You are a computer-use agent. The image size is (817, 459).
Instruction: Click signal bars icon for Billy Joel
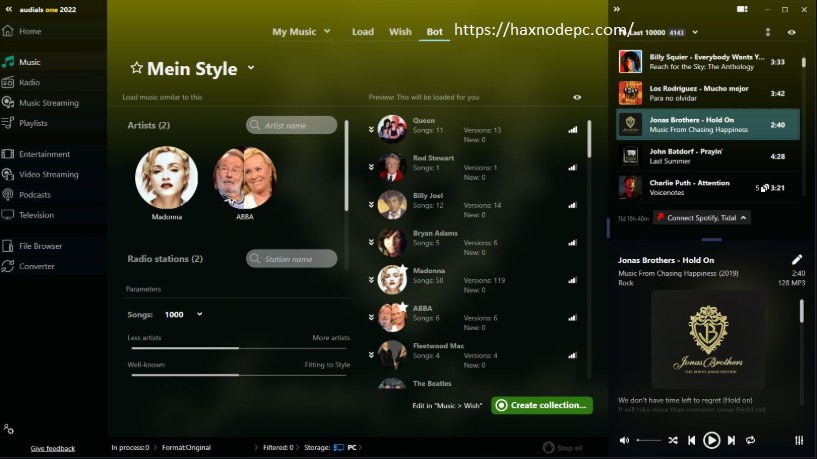573,205
